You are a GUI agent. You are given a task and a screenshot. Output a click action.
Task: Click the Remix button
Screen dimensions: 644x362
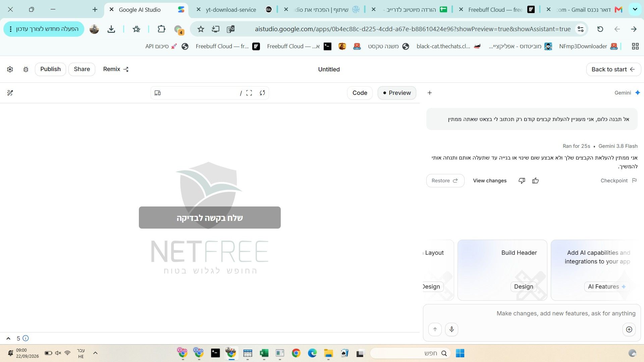coord(116,69)
